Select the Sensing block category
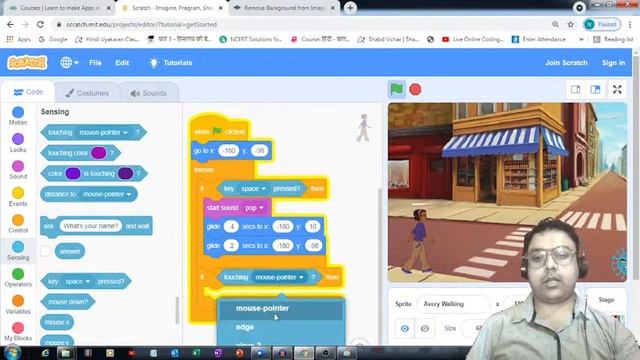This screenshot has width=640, height=360. [x=18, y=251]
